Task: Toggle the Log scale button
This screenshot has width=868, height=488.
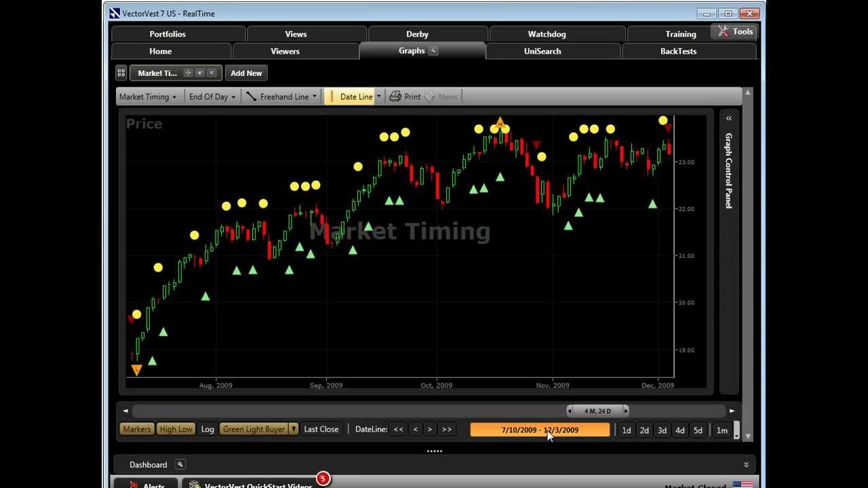Action: coord(208,429)
